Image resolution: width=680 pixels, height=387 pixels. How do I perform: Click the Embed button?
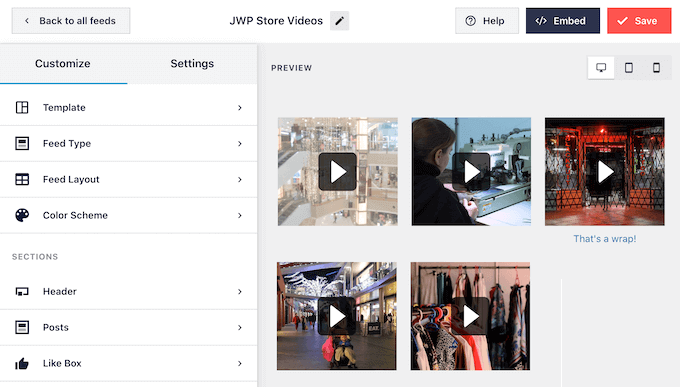[563, 21]
